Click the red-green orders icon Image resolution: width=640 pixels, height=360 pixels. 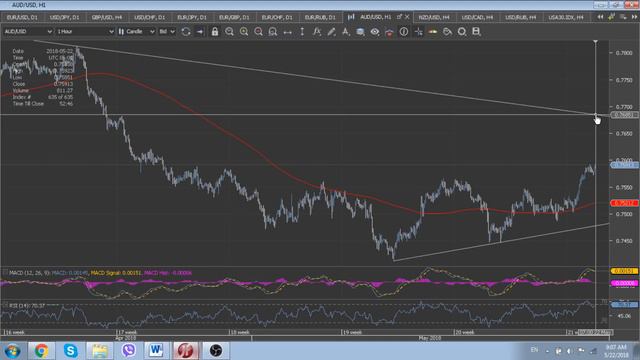coord(433,31)
